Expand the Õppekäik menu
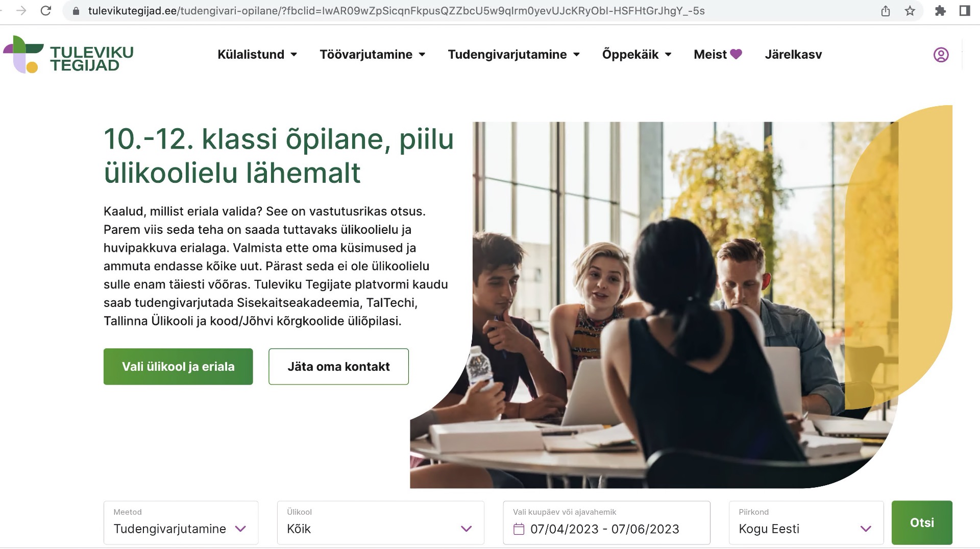This screenshot has height=549, width=980. [x=636, y=55]
